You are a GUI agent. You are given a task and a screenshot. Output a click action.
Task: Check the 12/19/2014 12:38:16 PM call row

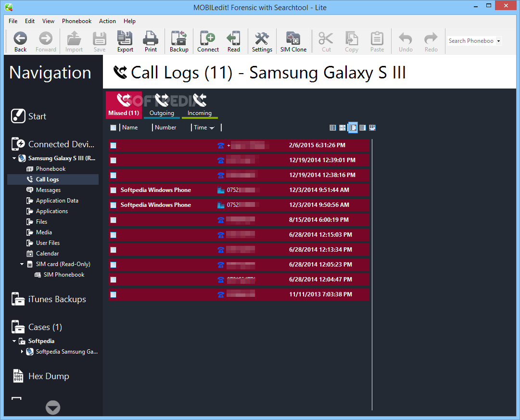coord(113,175)
